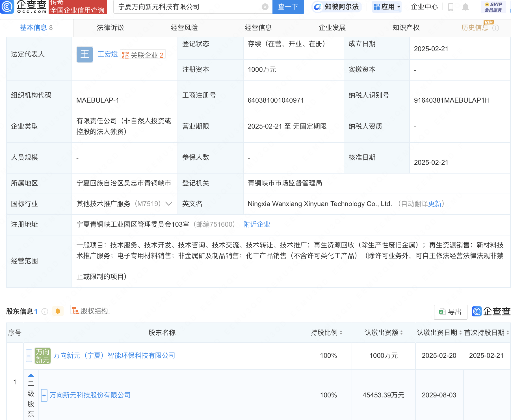Select registration number 640381001040971
The width and height of the screenshot is (511, 420).
pyautogui.click(x=276, y=100)
